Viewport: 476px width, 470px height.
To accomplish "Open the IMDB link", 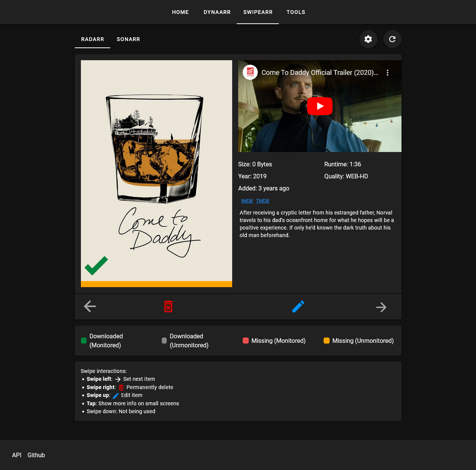I will coord(247,201).
